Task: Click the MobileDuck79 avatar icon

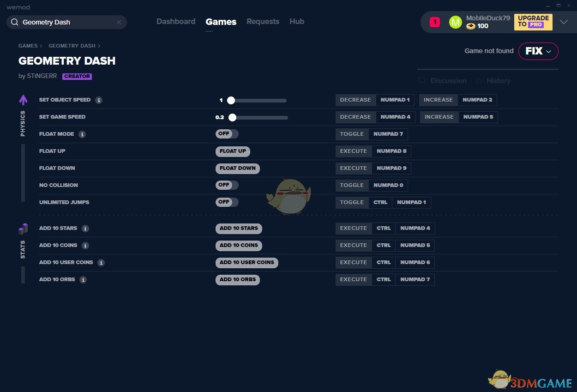Action: 455,22
